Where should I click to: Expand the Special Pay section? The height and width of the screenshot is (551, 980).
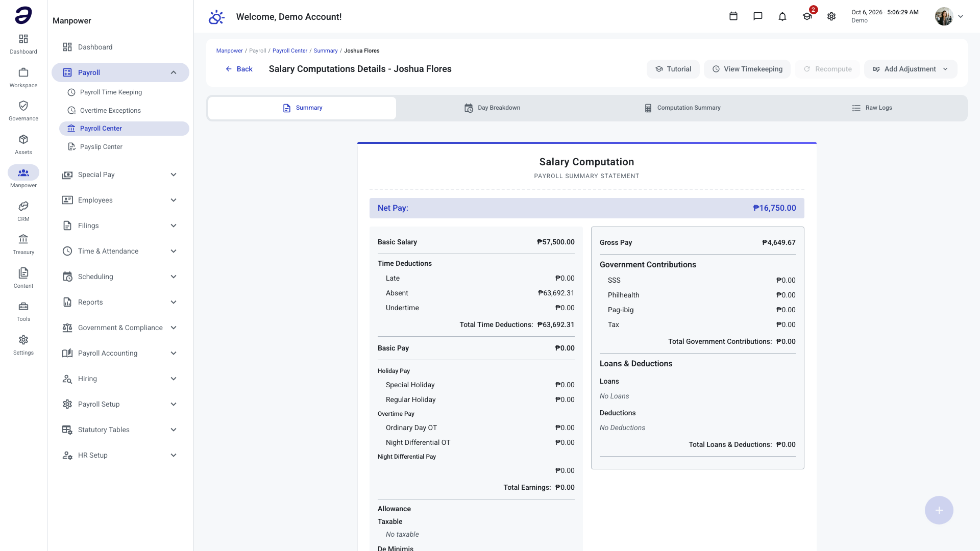(120, 174)
